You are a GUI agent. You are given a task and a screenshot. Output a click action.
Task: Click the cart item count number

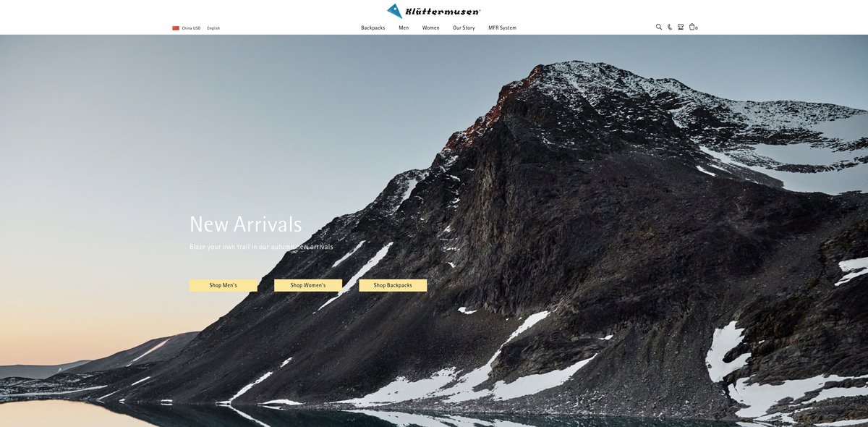pyautogui.click(x=697, y=28)
